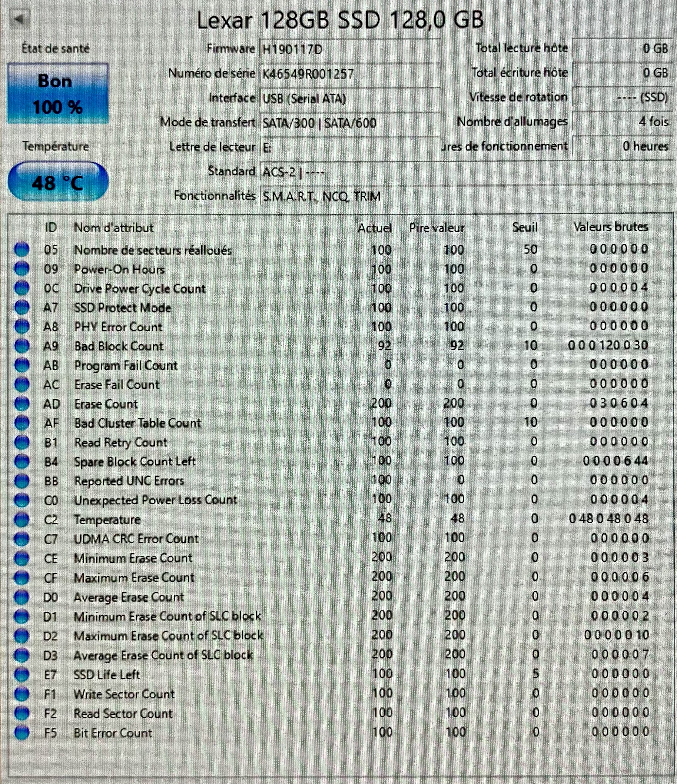
Task: Select the Bad Block Count attribute name
Action: click(x=119, y=346)
